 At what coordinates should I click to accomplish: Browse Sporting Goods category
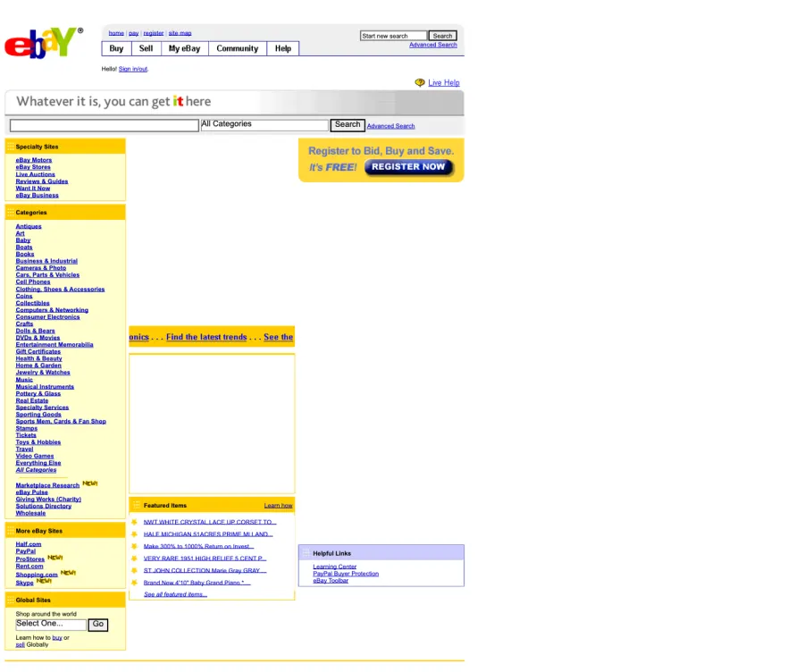point(38,415)
